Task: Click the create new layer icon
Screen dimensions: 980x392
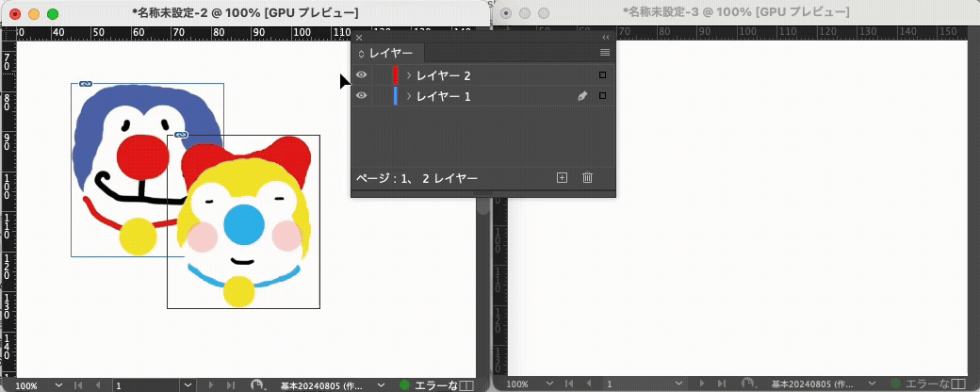Action: 562,177
